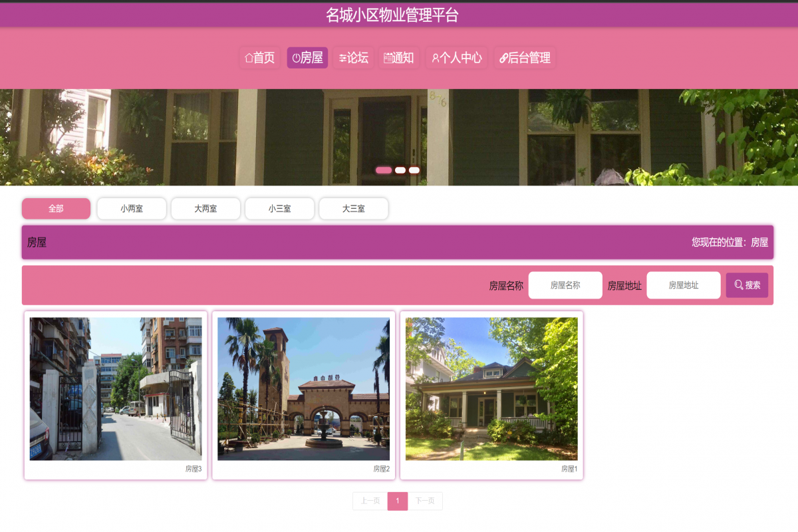Open the 大三室 listings tab
Viewport: 798px width, 532px height.
point(354,208)
